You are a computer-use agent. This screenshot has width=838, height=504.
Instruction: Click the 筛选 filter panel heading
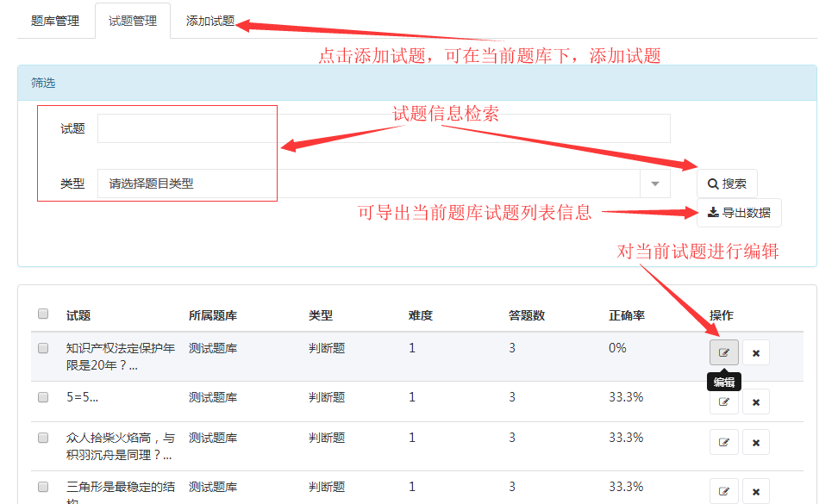click(43, 83)
